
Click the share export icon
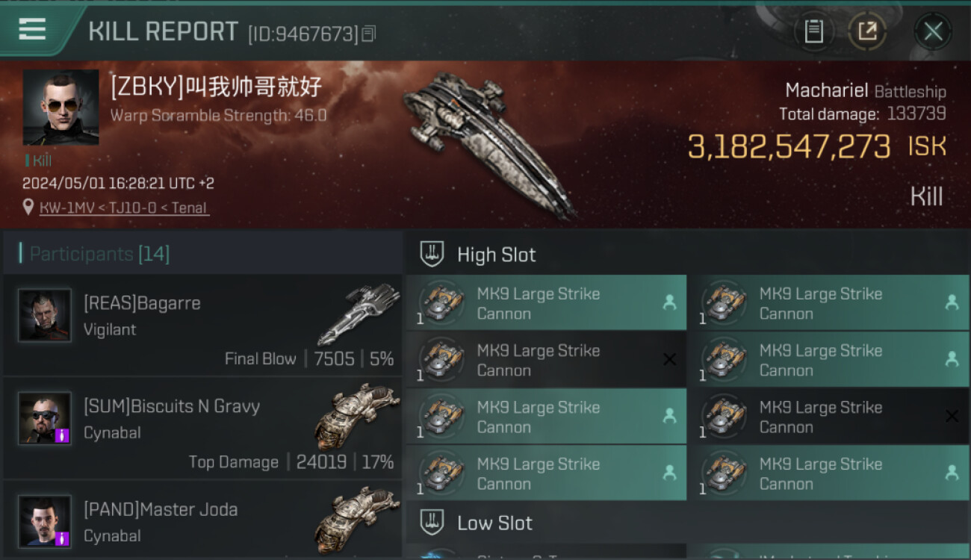pos(867,31)
